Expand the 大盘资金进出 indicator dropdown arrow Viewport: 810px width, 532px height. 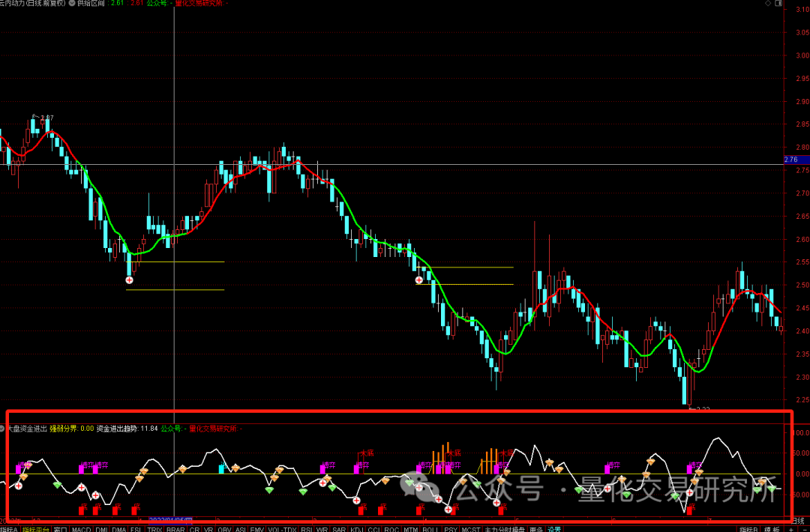coord(2,429)
